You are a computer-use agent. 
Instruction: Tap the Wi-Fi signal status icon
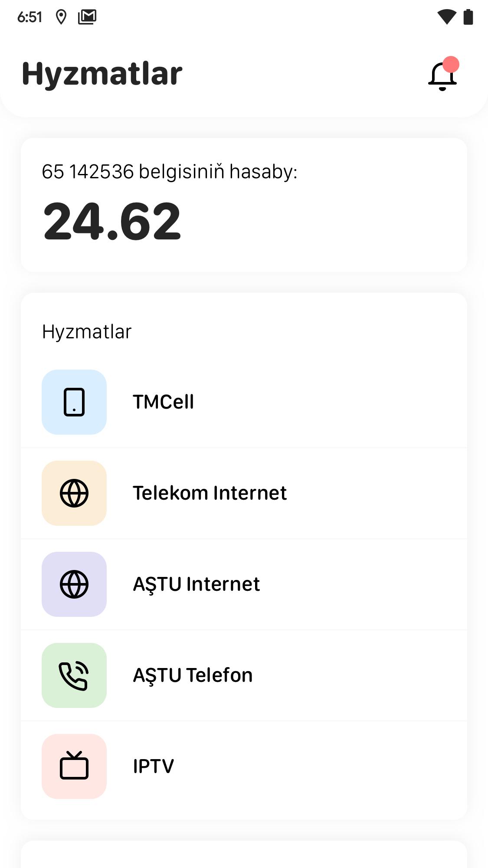coord(446,17)
